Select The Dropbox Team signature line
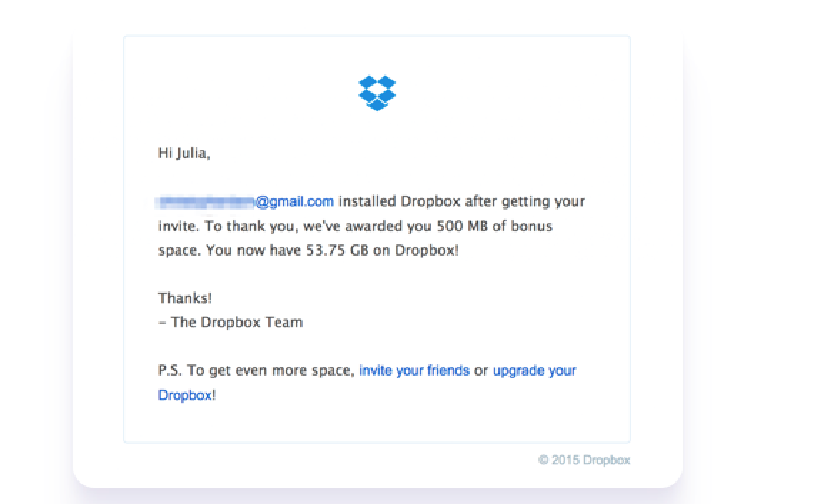This screenshot has height=504, width=821. 229,322
